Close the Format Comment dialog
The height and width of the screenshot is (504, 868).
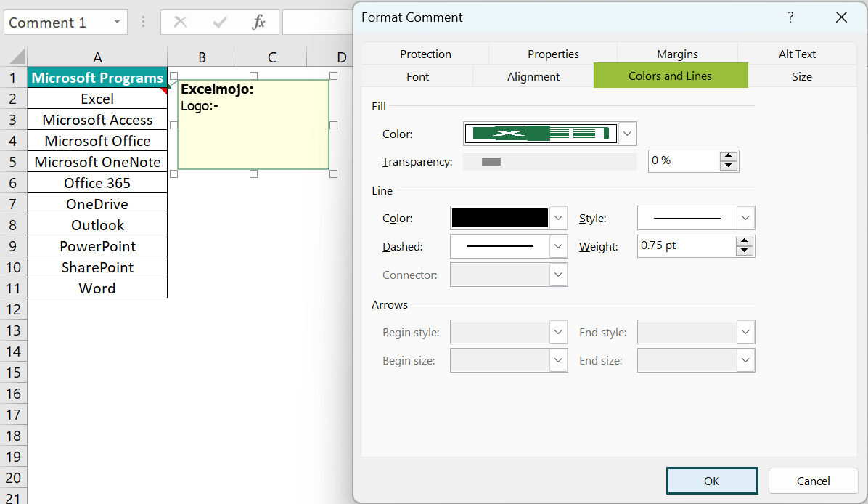841,17
